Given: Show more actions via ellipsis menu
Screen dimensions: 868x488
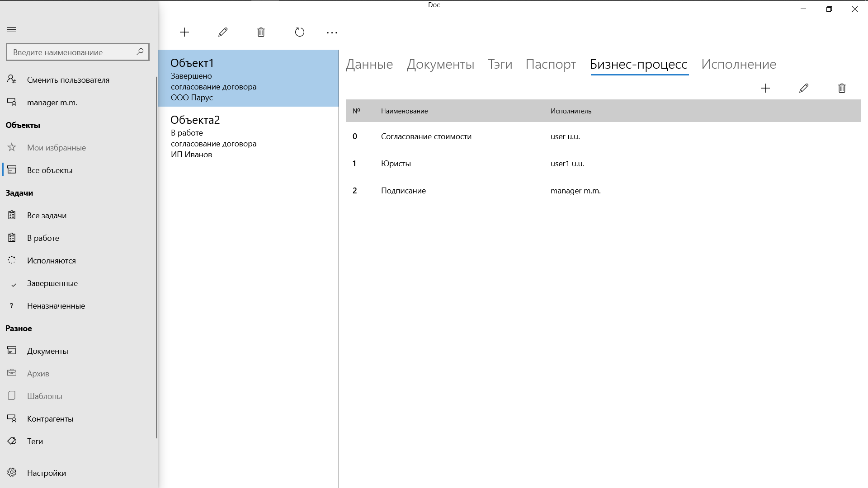Looking at the screenshot, I should click(x=332, y=32).
